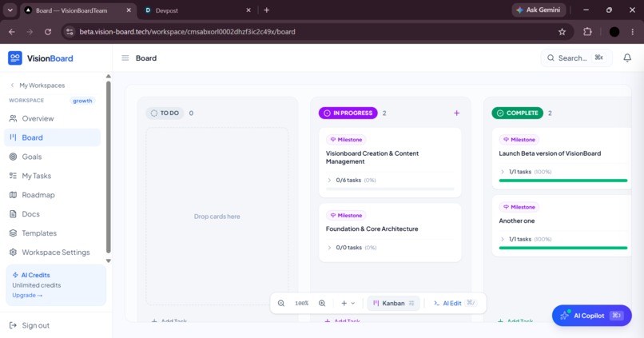Click the zoom out magnifier icon
This screenshot has height=338, width=644.
click(281, 303)
